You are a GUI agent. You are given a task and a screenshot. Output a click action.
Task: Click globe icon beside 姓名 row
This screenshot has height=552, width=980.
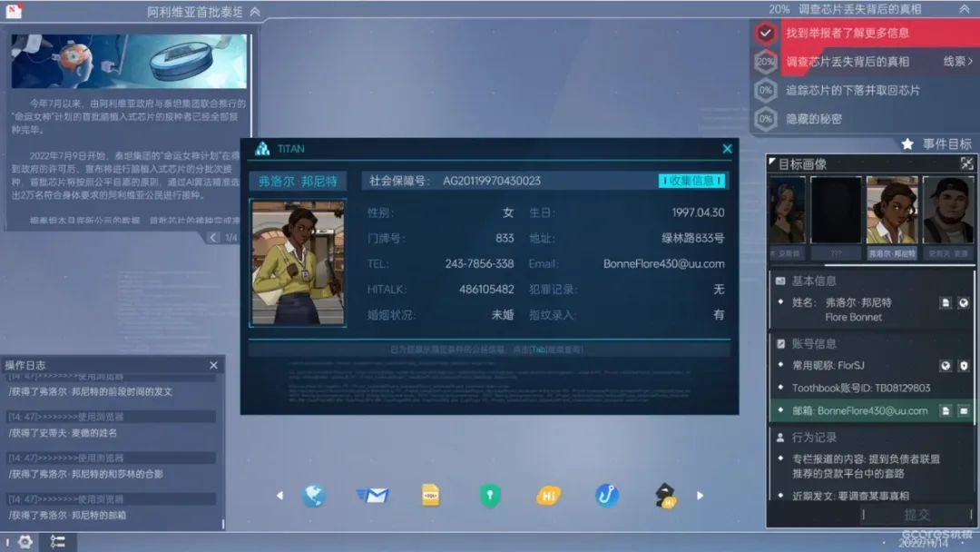coord(964,302)
